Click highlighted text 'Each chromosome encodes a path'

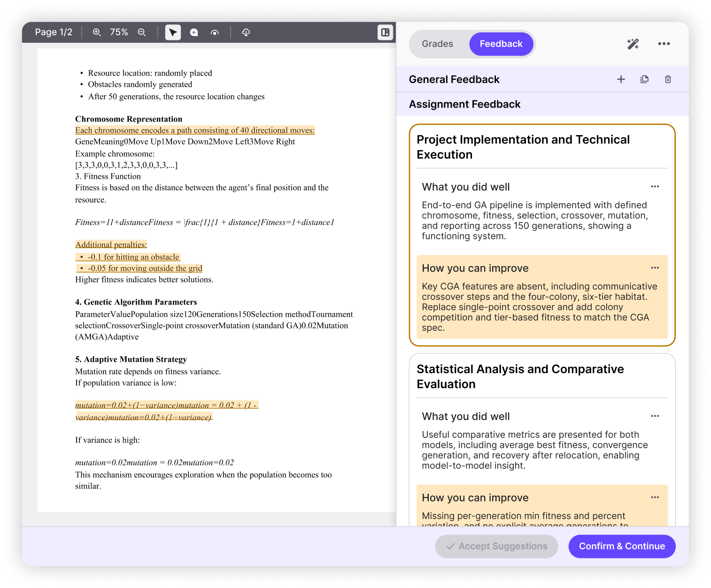[x=195, y=130]
